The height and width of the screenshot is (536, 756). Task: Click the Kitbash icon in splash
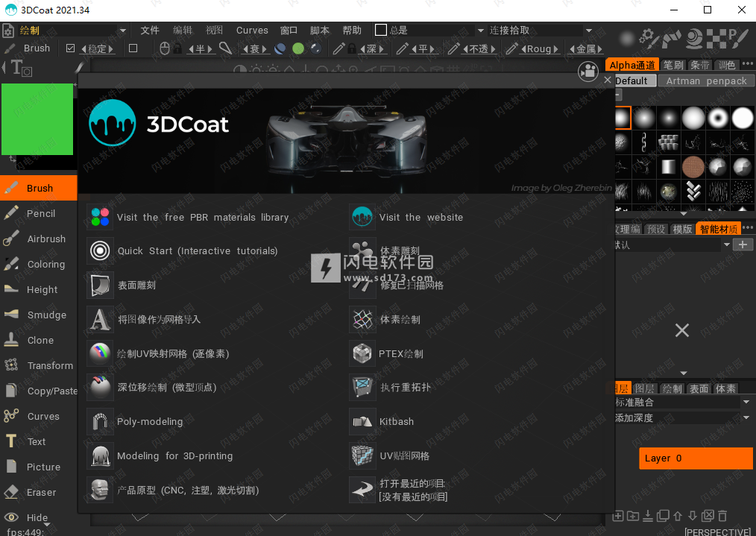(x=362, y=421)
